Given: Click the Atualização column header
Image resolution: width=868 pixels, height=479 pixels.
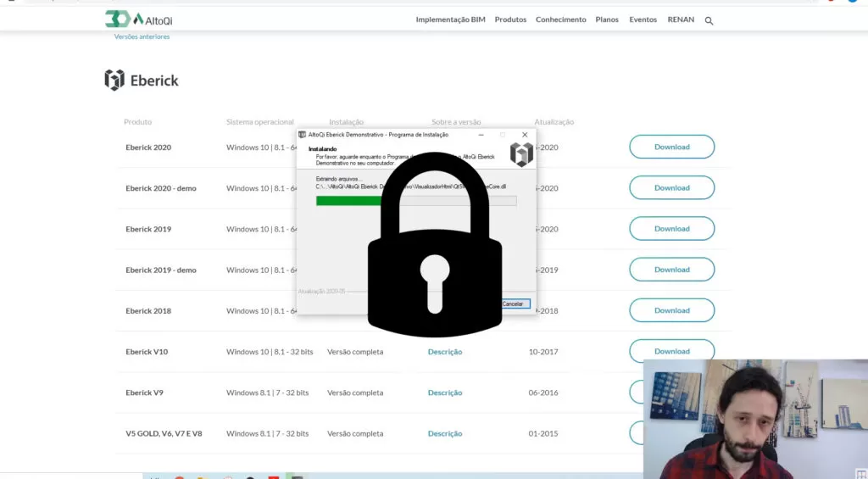Looking at the screenshot, I should point(554,122).
